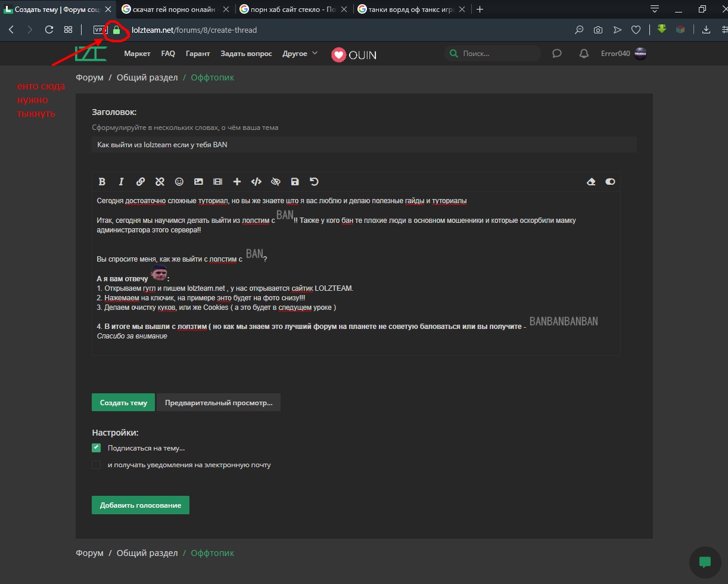The height and width of the screenshot is (584, 728).
Task: Close the 'танки ворлд оф танкс' tab
Action: [x=462, y=10]
